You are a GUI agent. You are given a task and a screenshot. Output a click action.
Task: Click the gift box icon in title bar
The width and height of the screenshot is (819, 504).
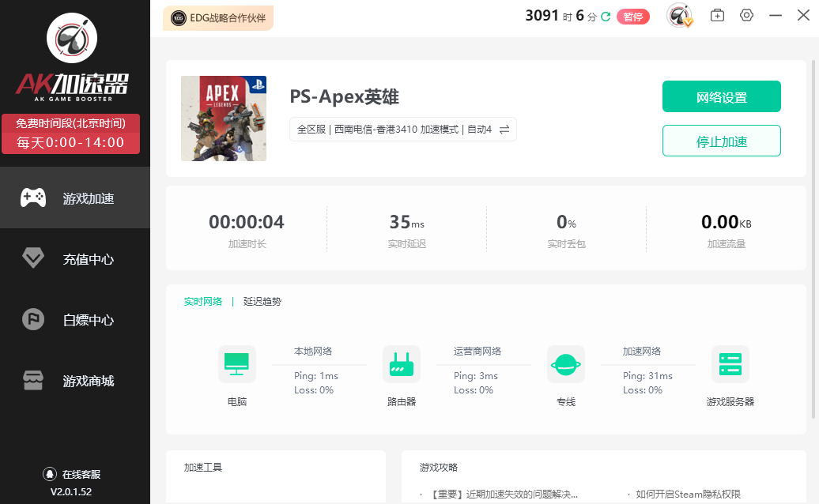717,16
